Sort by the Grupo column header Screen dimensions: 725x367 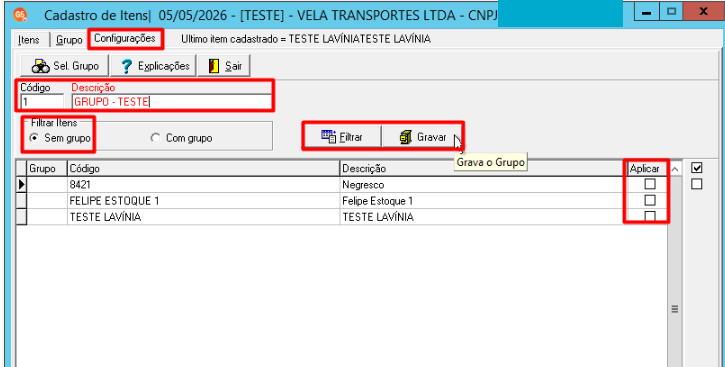click(x=47, y=169)
